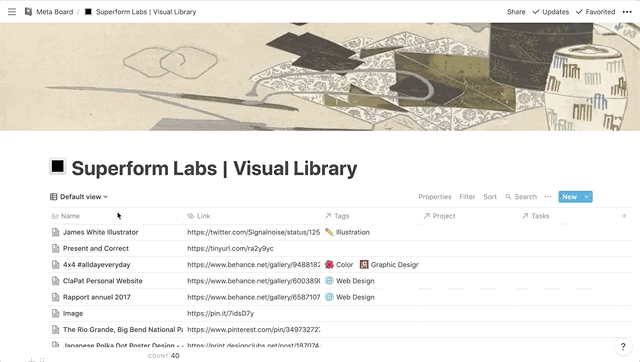Screen dimensions: 640x362
Task: Open the Default view dropdown
Action: [84, 197]
